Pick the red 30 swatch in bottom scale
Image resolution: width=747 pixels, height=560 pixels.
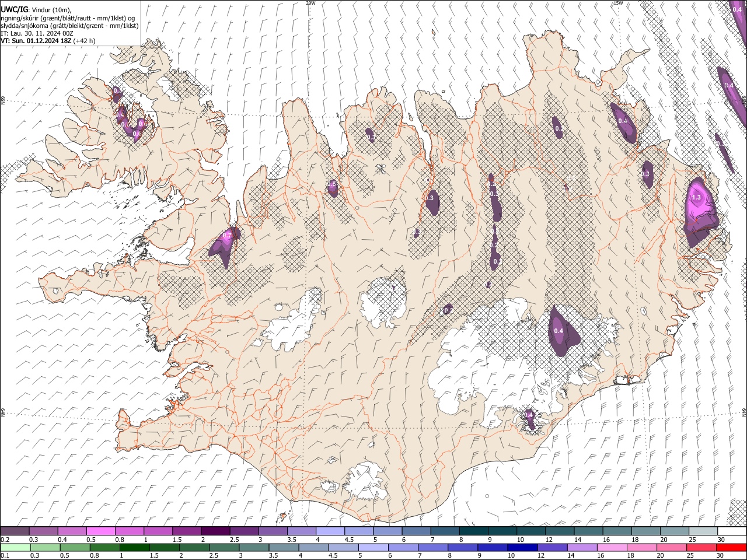coord(731,547)
